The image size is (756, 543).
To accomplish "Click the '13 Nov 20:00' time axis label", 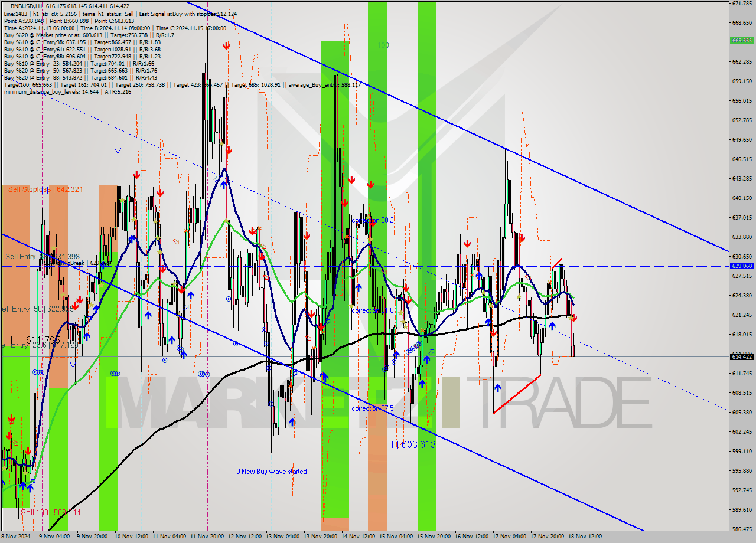I will [x=320, y=537].
